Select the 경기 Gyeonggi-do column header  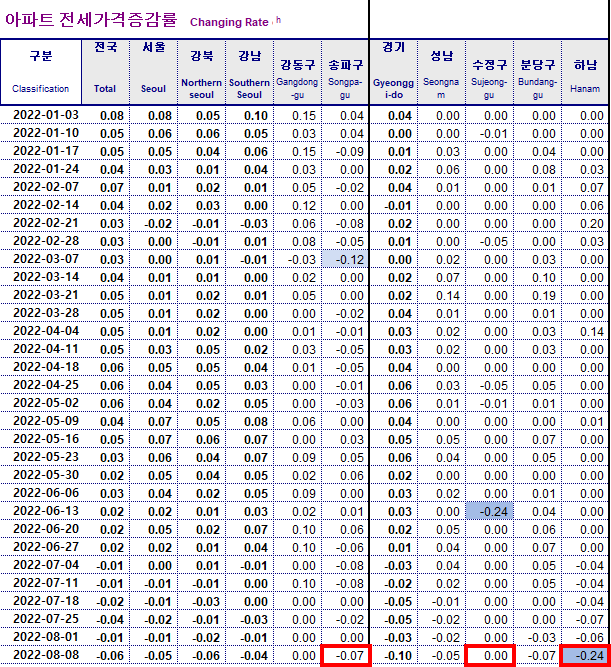(x=394, y=72)
